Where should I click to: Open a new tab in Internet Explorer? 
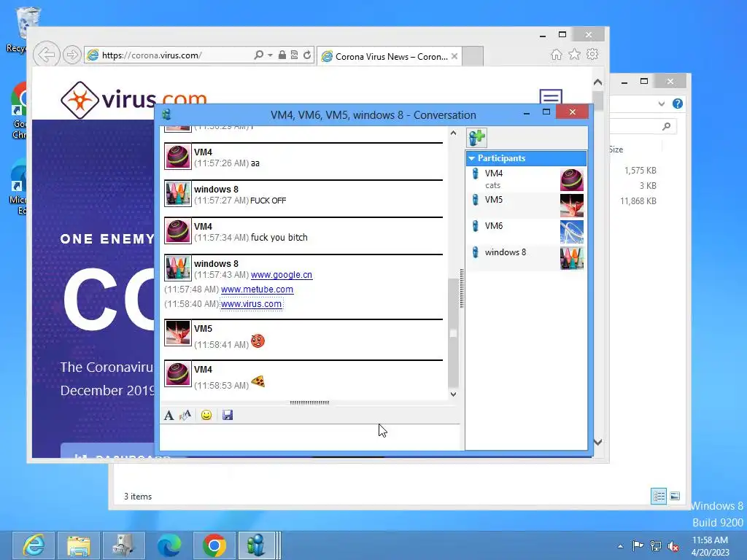pos(473,56)
